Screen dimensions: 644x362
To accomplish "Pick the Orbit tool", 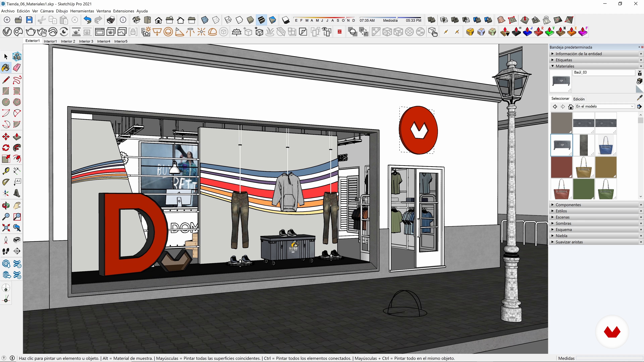I will (x=6, y=206).
